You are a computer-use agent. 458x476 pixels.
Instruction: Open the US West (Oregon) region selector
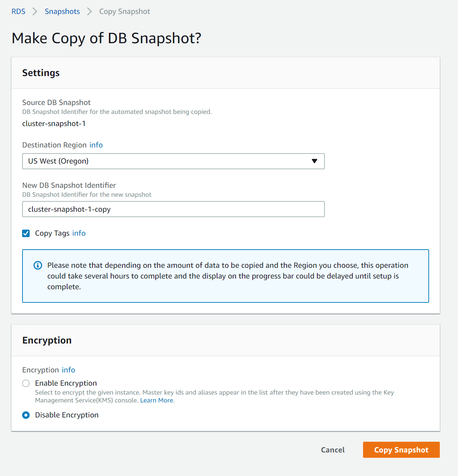tap(173, 161)
